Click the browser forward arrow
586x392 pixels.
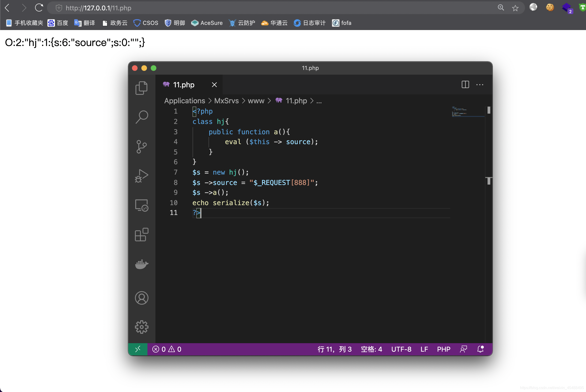pyautogui.click(x=23, y=8)
